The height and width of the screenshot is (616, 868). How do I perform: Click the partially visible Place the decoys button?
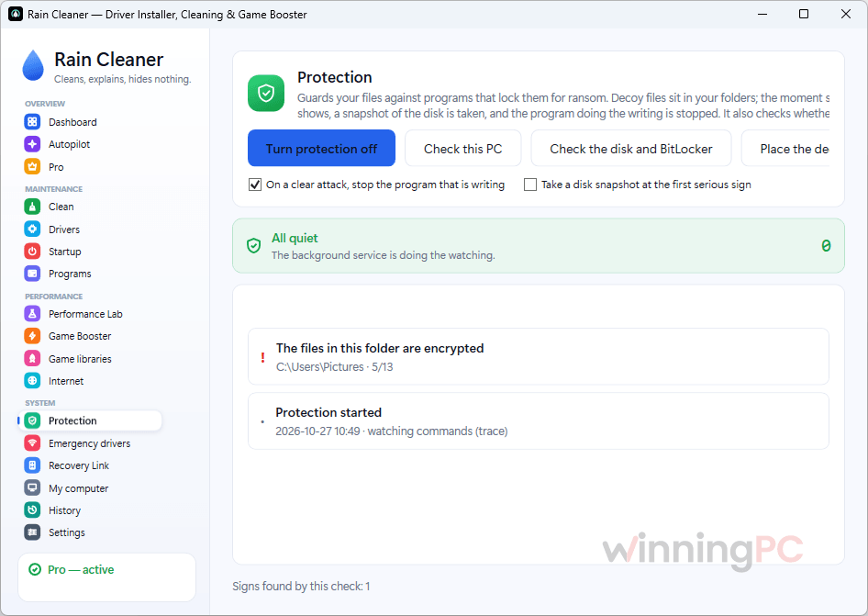(785, 149)
